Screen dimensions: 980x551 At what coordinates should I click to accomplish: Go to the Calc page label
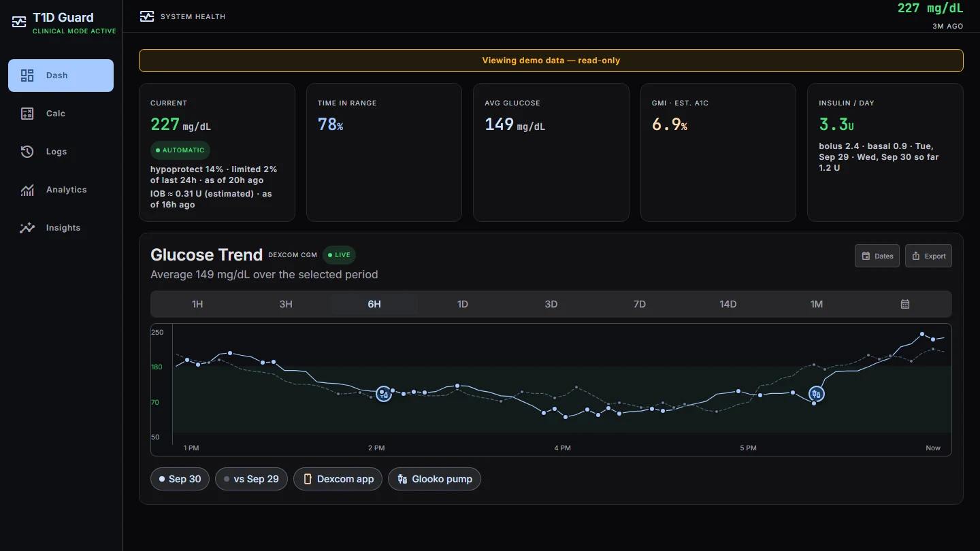tap(56, 114)
